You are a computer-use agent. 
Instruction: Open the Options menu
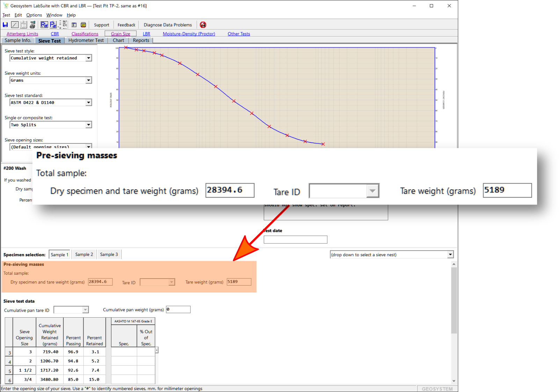pos(34,15)
